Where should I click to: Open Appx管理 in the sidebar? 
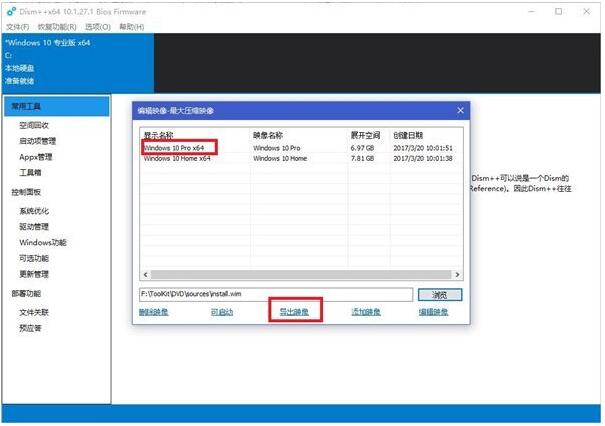(35, 157)
